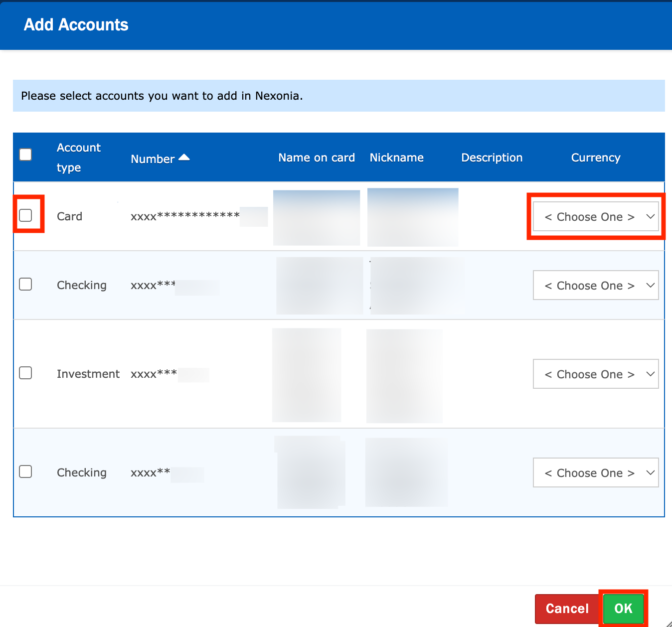This screenshot has height=627, width=672.
Task: Open the upper Checking row's currency dropdown
Action: pos(595,286)
